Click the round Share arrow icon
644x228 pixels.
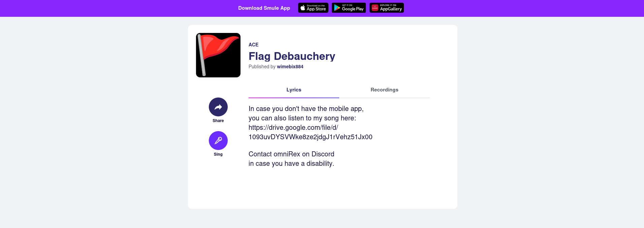(x=218, y=107)
